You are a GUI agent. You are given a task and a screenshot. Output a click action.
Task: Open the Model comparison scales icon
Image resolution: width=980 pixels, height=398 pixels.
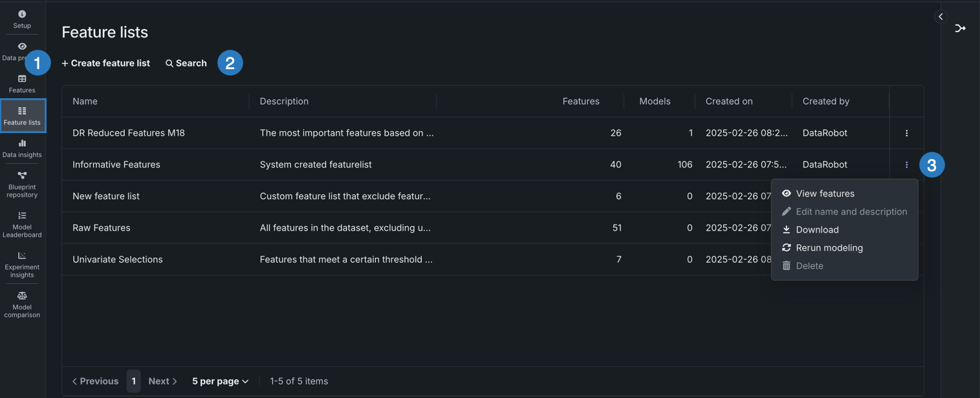click(22, 296)
